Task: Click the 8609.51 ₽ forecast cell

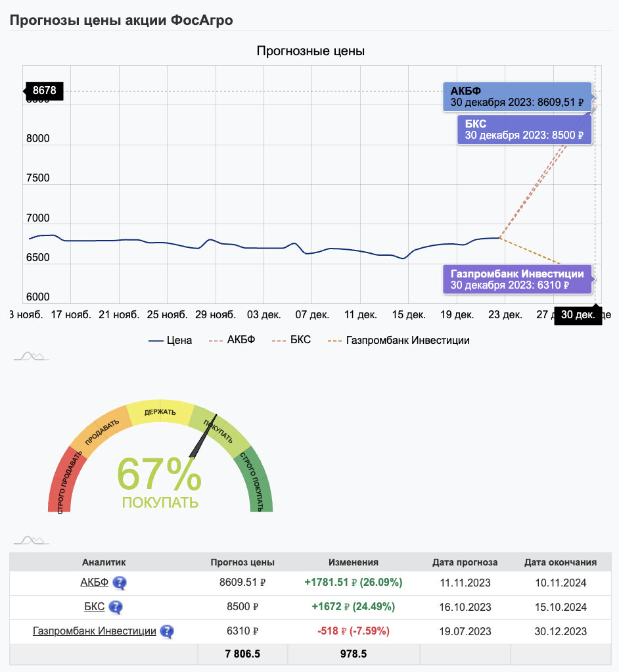Action: tap(242, 583)
